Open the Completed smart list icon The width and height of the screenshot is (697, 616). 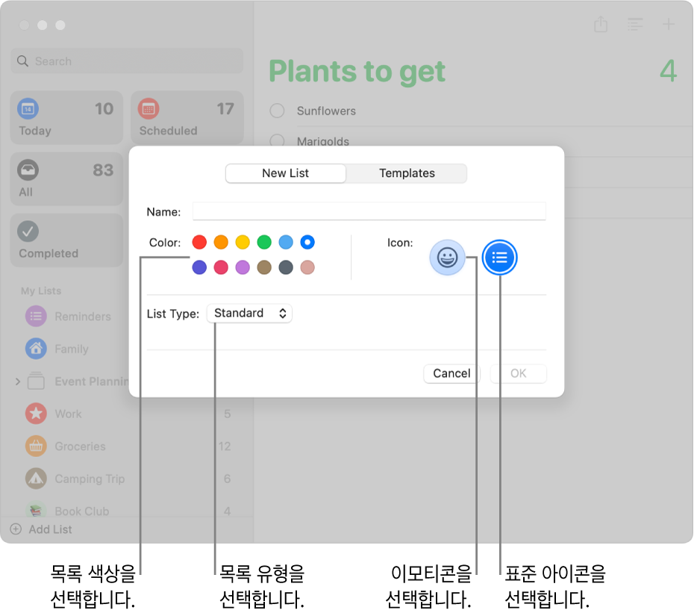[28, 231]
